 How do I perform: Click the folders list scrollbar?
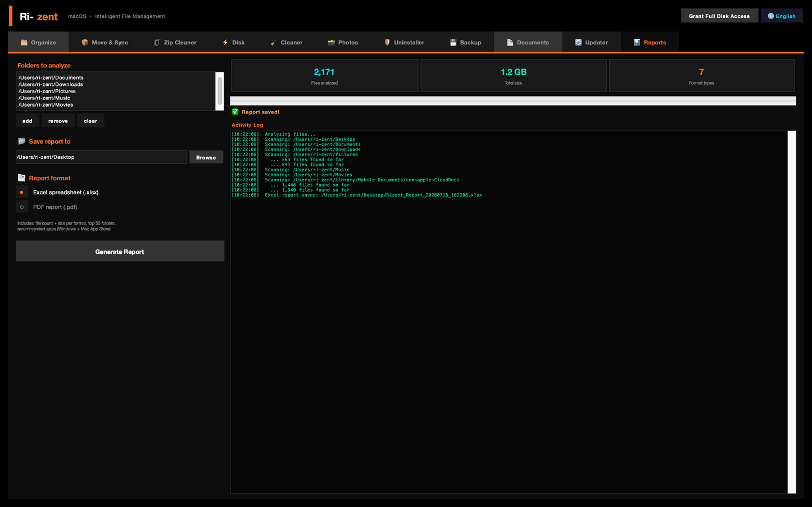pyautogui.click(x=220, y=91)
